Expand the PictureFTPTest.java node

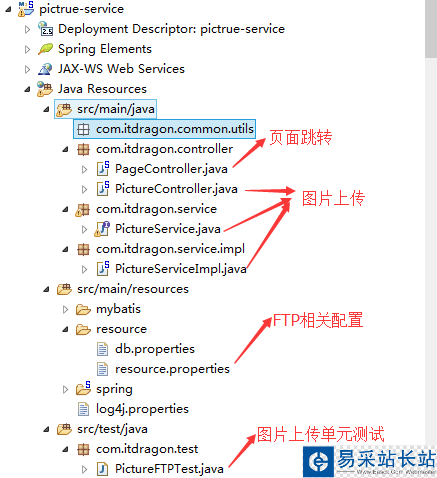coord(85,470)
